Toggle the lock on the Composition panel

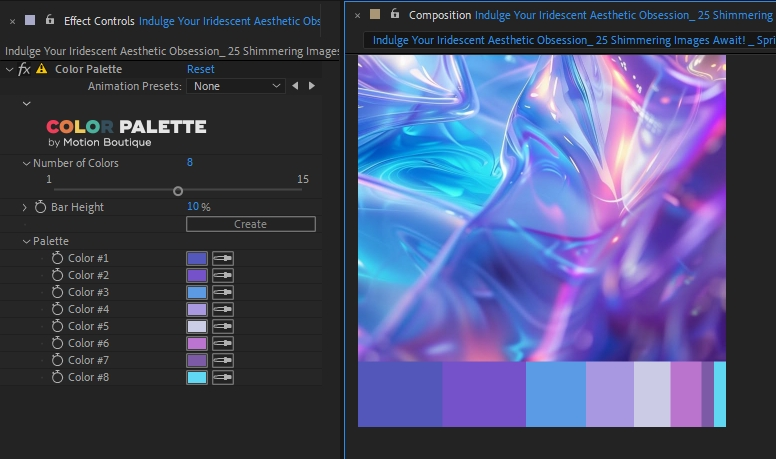coord(395,15)
